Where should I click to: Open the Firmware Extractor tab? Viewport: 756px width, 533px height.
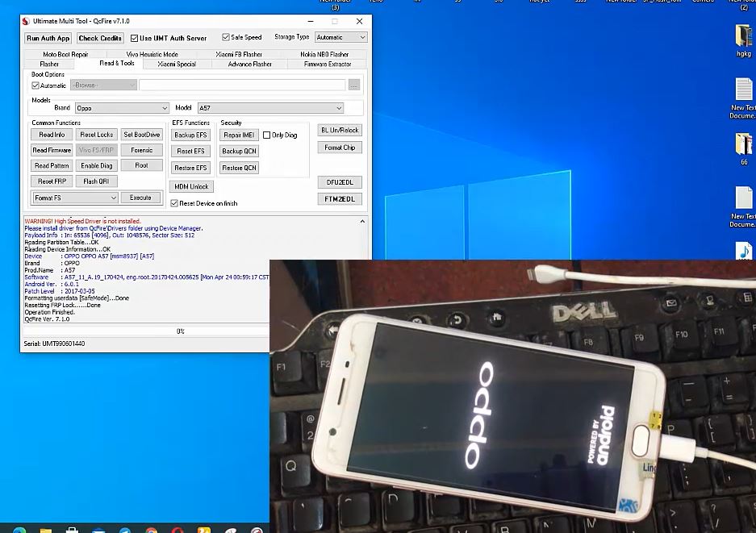tap(328, 64)
